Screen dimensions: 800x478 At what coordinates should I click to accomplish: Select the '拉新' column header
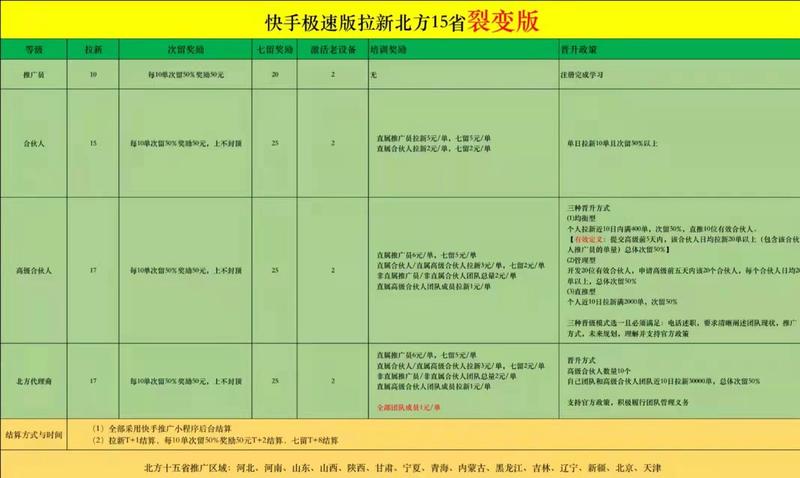[x=93, y=49]
